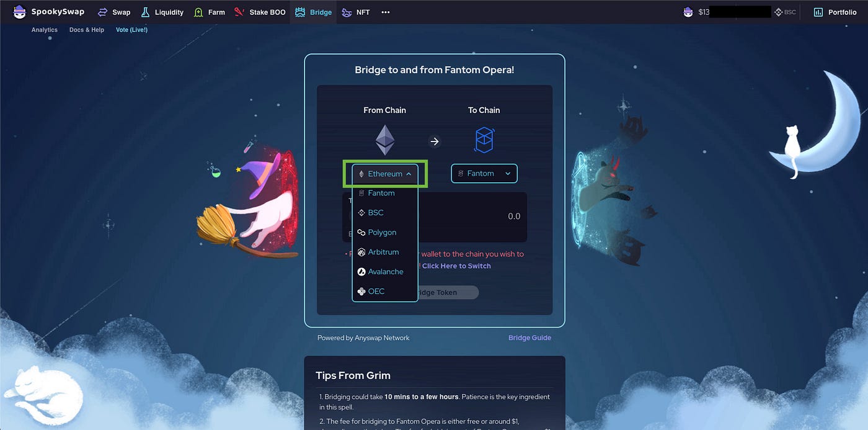The height and width of the screenshot is (430, 868).
Task: Click the large Ethereum logo under From Chain
Action: coord(385,140)
